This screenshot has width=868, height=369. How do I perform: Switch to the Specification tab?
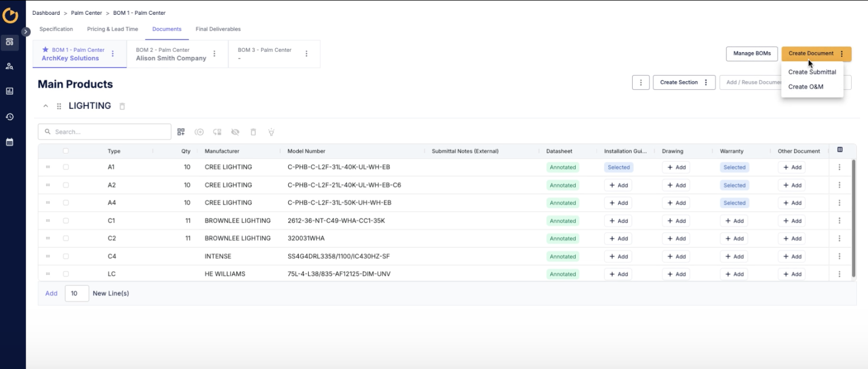tap(56, 29)
